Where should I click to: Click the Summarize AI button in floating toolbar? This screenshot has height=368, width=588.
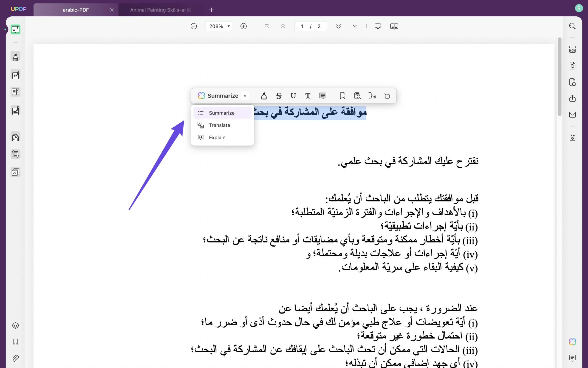218,96
